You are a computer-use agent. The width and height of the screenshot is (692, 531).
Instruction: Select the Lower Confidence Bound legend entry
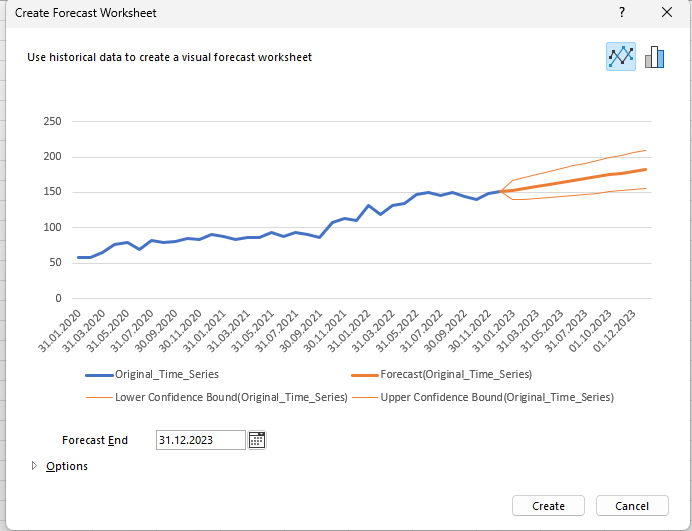pyautogui.click(x=217, y=397)
